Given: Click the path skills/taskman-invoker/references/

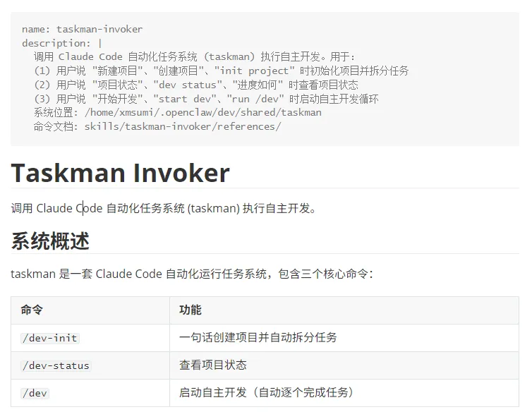Looking at the screenshot, I should click(183, 126).
